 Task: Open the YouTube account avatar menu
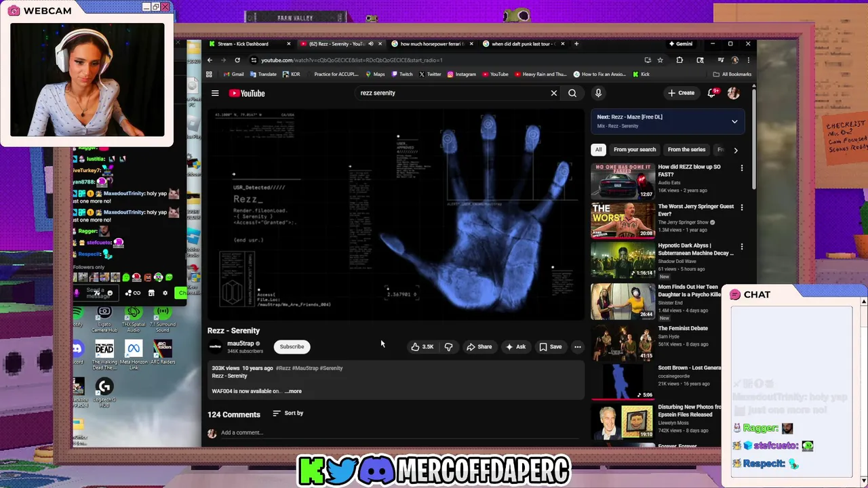[733, 93]
